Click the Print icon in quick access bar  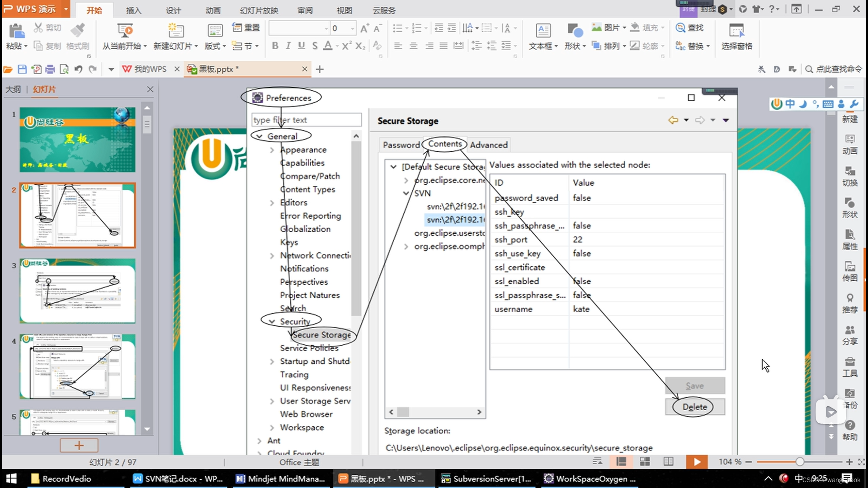click(x=50, y=69)
